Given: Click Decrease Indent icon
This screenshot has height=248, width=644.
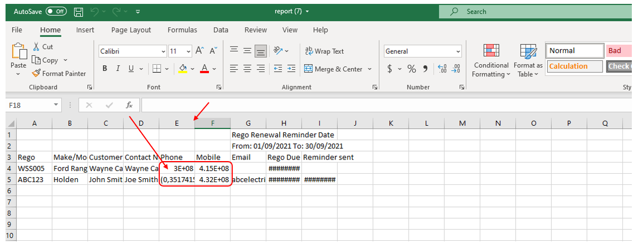Looking at the screenshot, I should click(278, 69).
